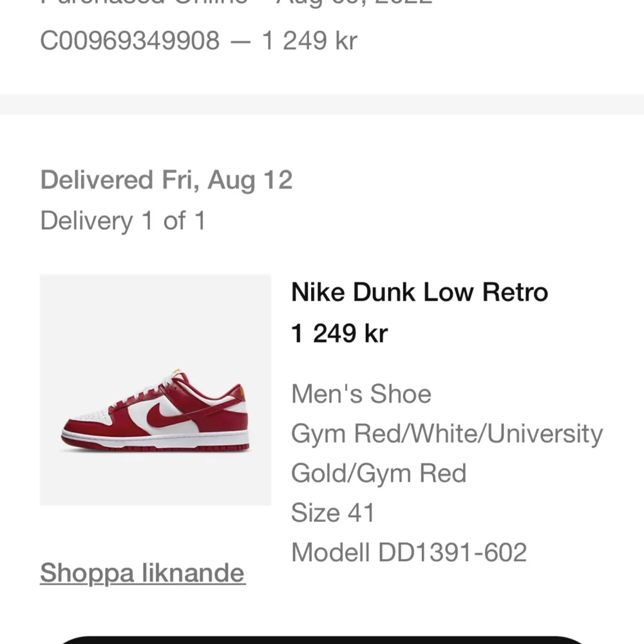
Task: Click the Delivered Fri, Aug 12 heading
Action: (167, 180)
